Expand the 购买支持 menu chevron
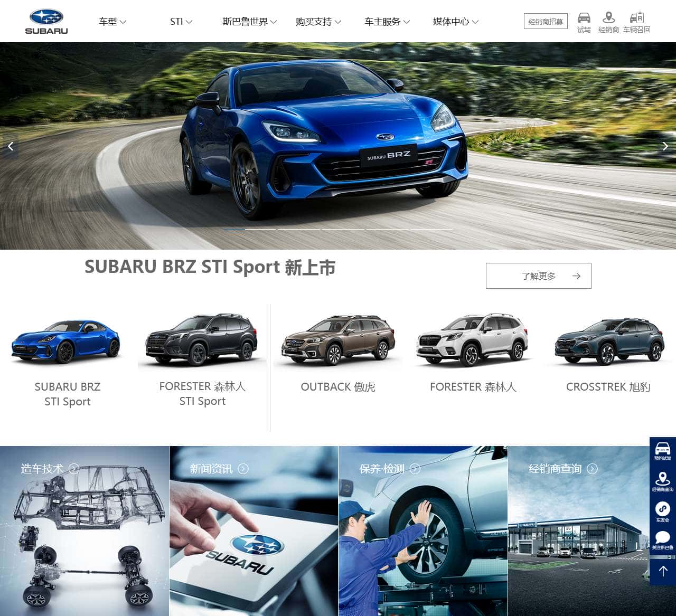Viewport: 676px width, 616px height. click(338, 22)
